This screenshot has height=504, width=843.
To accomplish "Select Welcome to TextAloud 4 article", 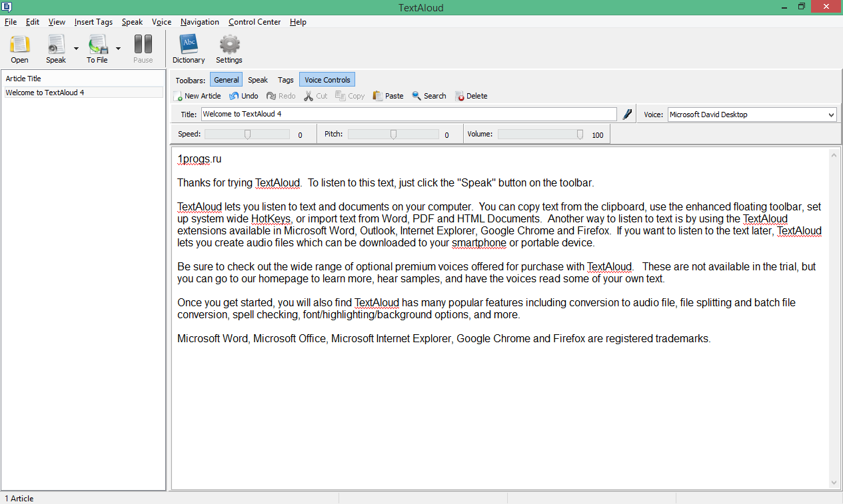I will tap(45, 93).
